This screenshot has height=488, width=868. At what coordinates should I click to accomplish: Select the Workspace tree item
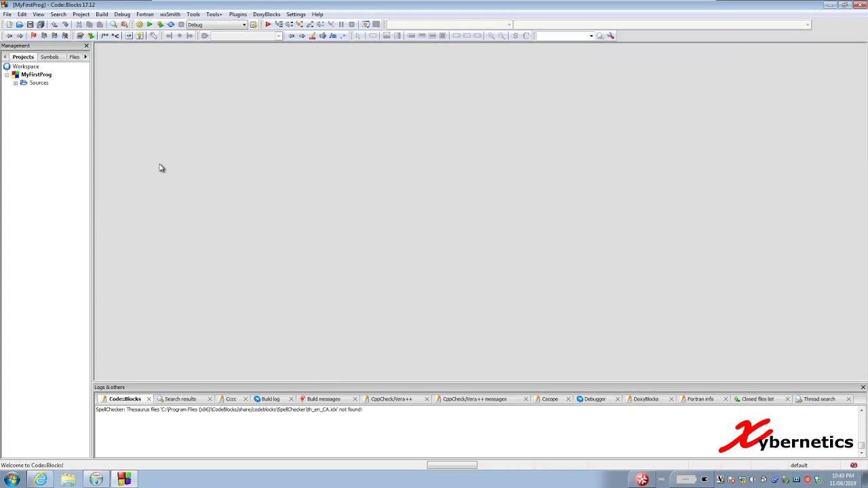pyautogui.click(x=26, y=66)
